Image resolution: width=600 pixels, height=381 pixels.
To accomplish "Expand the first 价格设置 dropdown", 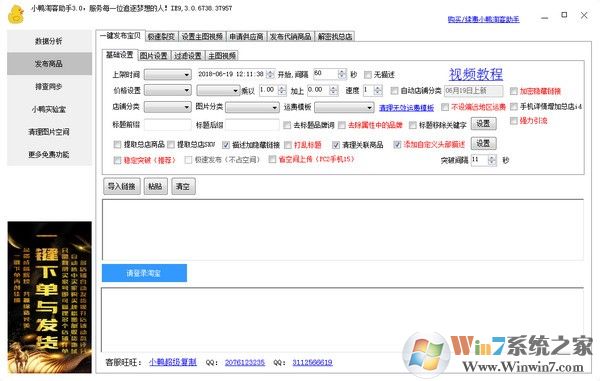I will [x=168, y=90].
